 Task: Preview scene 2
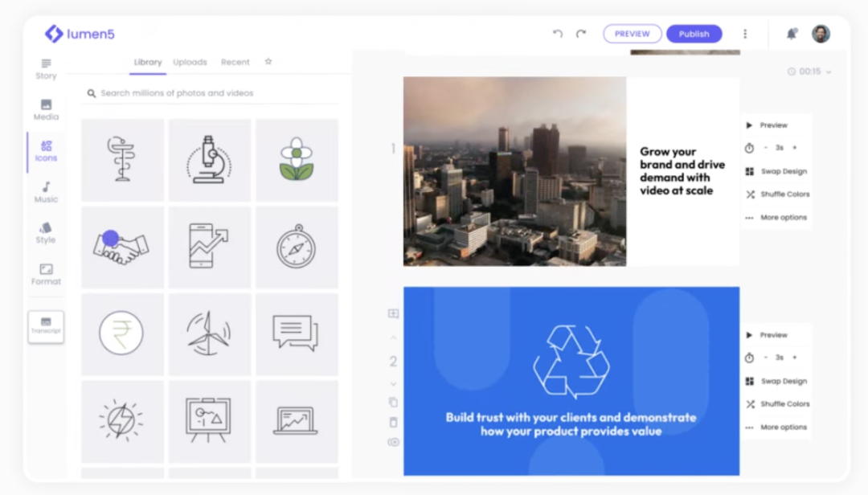click(x=767, y=335)
